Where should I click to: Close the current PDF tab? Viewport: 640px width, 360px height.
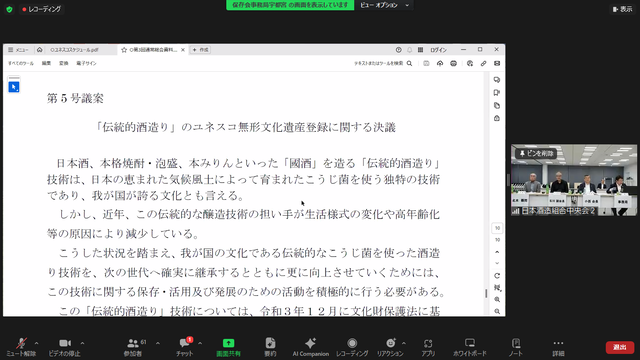point(183,50)
